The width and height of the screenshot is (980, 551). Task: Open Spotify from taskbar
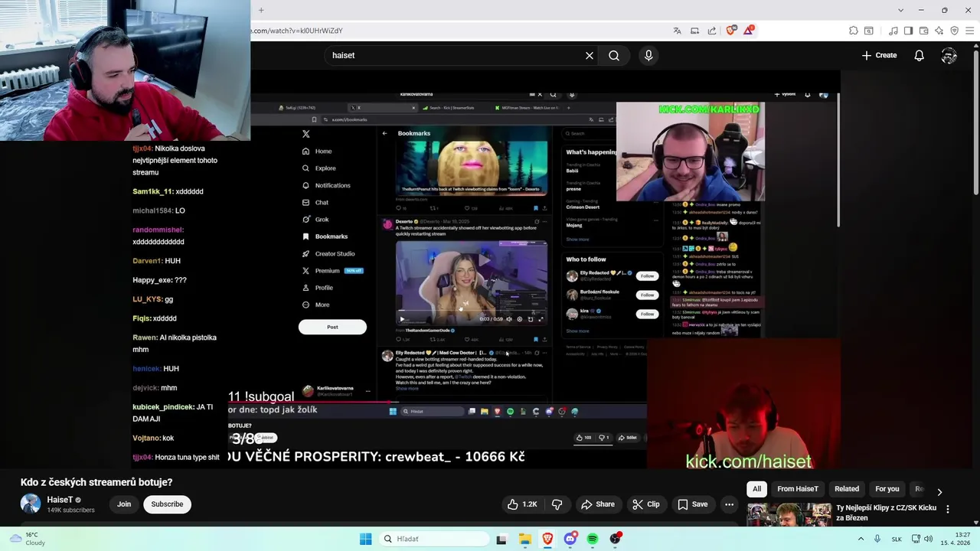(x=593, y=539)
